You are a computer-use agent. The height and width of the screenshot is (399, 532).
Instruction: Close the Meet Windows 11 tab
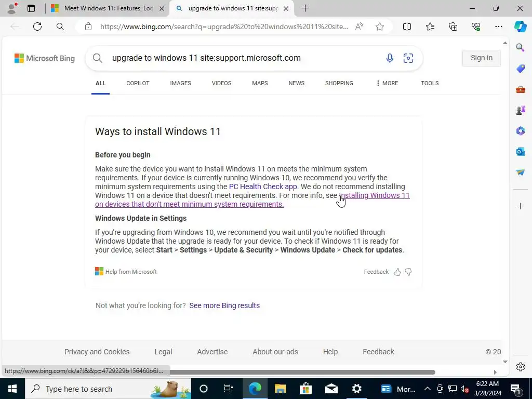pos(162,8)
